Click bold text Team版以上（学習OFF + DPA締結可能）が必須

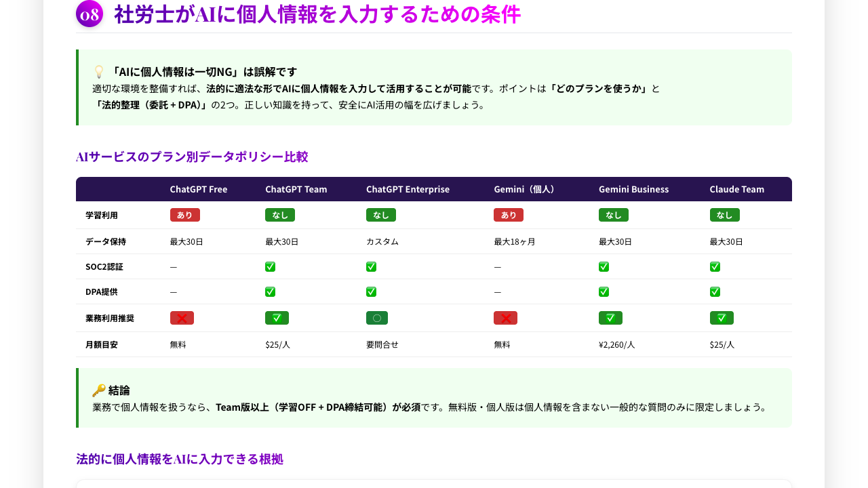point(319,407)
